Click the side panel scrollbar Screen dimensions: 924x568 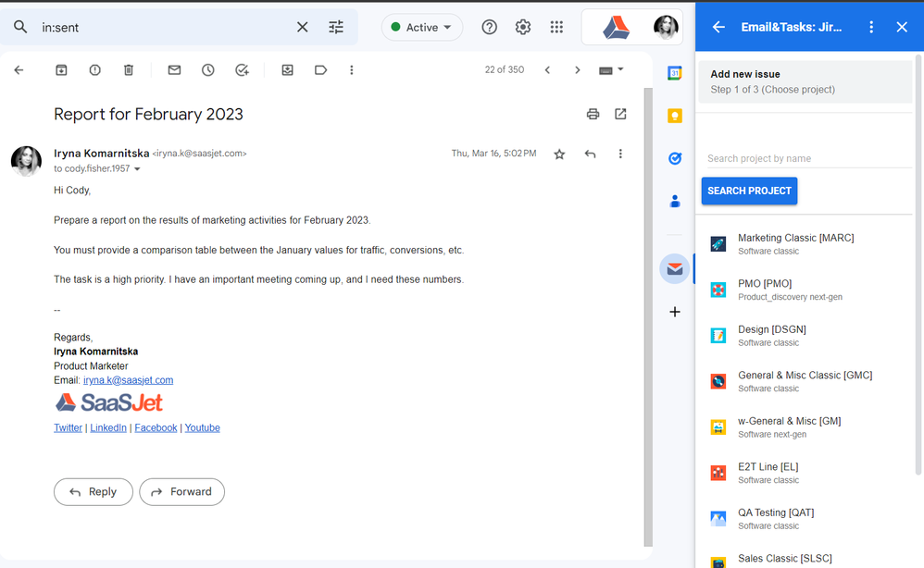(x=918, y=265)
